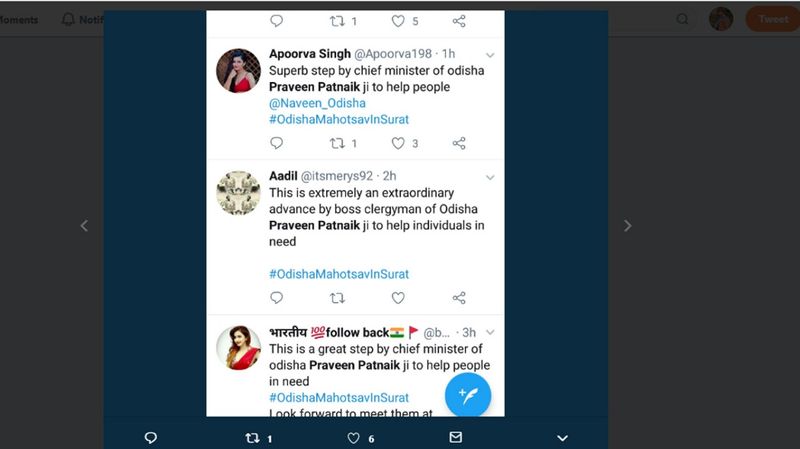Open @Naveen_Odisha mention link

pyautogui.click(x=317, y=103)
